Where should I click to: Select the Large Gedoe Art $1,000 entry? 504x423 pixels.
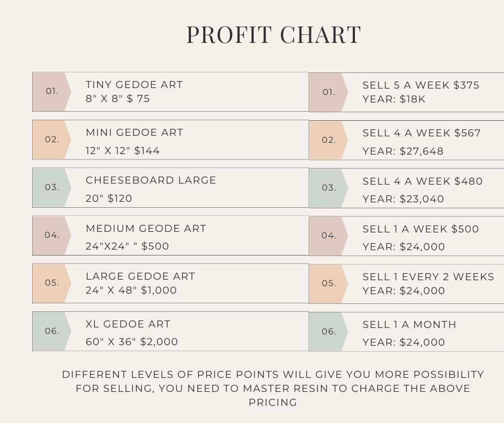pos(171,283)
